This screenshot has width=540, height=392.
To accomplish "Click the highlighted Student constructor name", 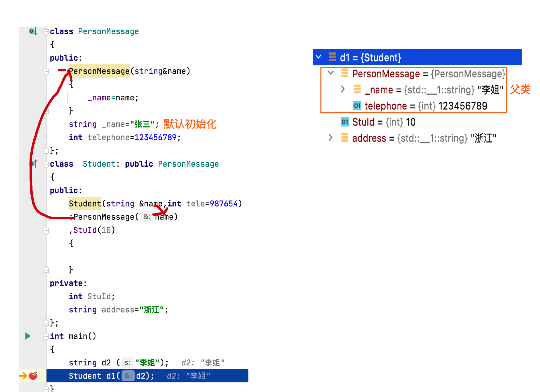I will 85,204.
